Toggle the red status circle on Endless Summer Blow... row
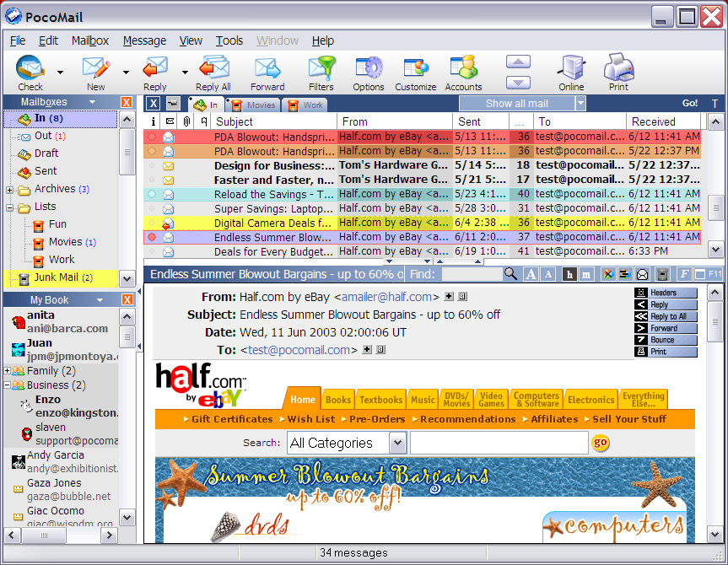This screenshot has height=565, width=728. point(152,237)
